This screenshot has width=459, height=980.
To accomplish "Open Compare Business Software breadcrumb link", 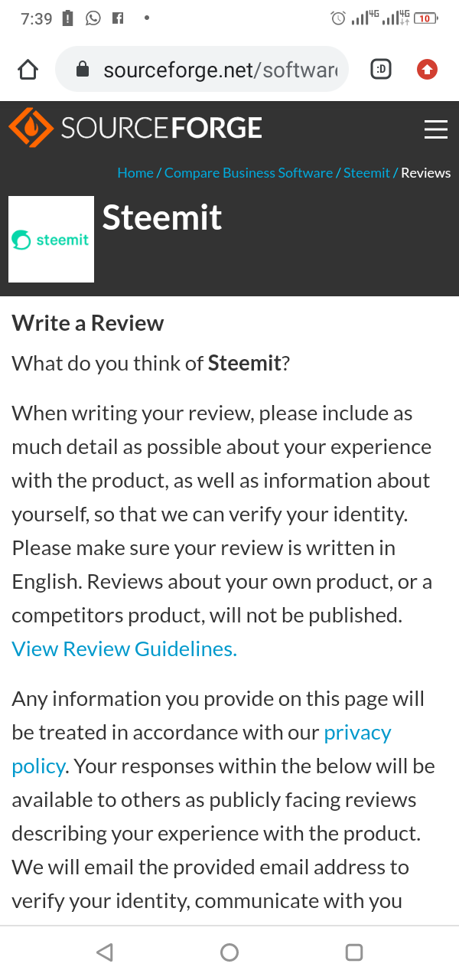I will point(248,173).
